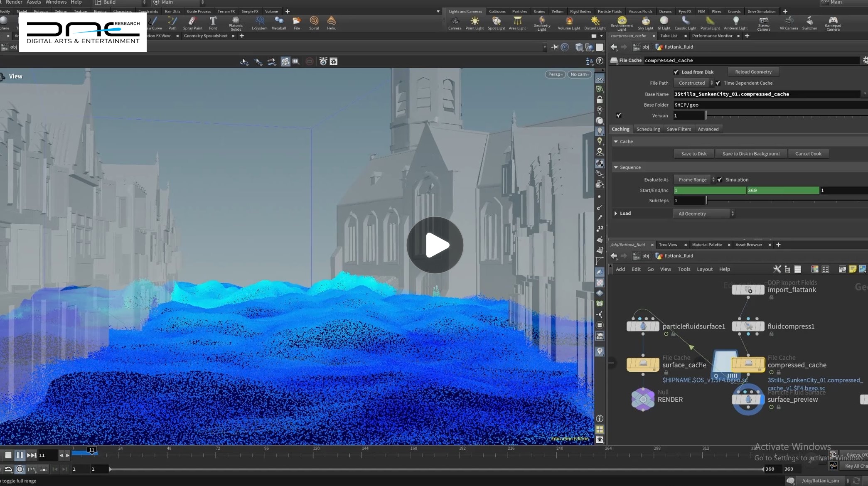
Task: Open the Material Palette tab
Action: pyautogui.click(x=707, y=245)
